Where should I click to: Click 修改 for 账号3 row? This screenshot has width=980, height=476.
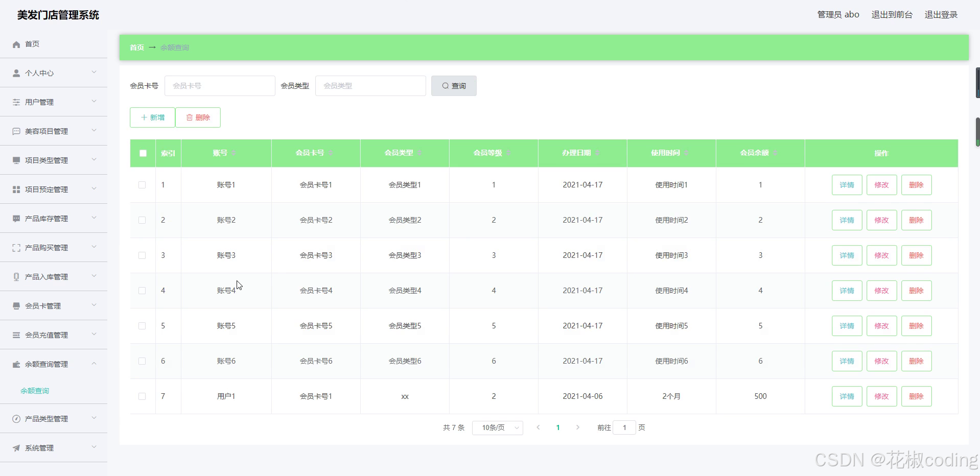tap(881, 255)
